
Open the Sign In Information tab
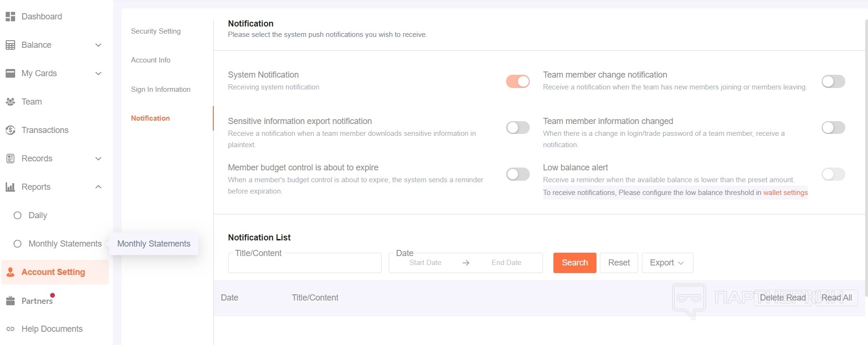coord(160,89)
